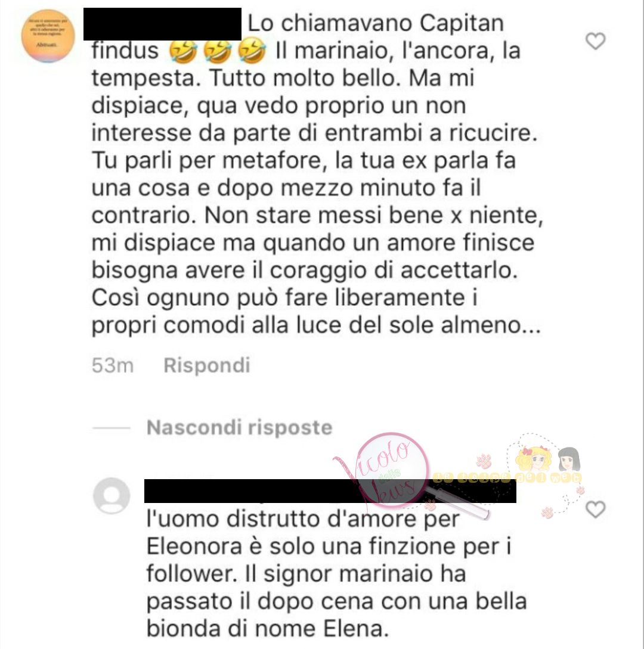Click the 53m timestamp
644x649 pixels.
[x=113, y=365]
